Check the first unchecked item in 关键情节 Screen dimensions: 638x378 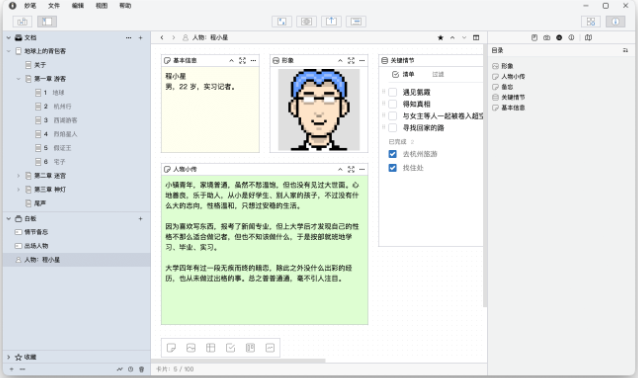click(393, 92)
